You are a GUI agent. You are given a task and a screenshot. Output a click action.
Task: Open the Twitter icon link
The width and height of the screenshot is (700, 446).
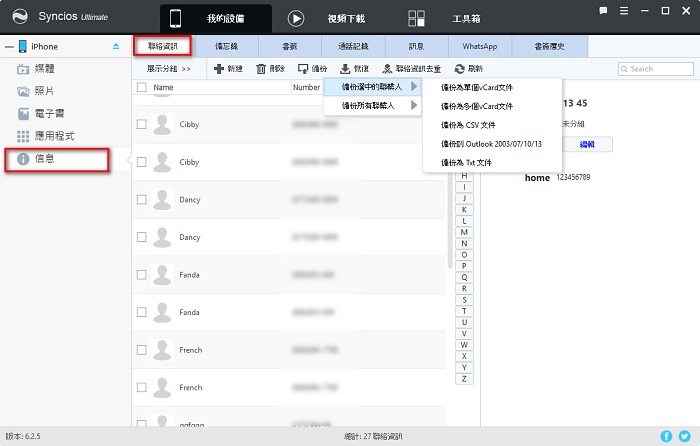point(684,436)
